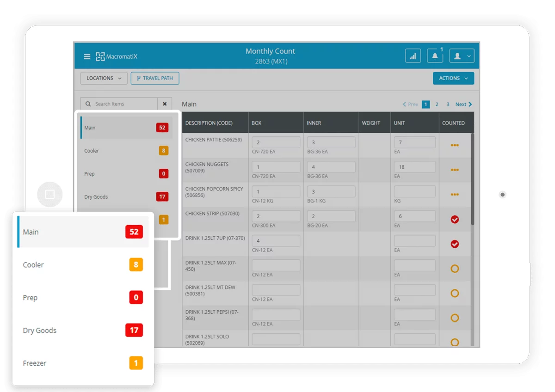The width and height of the screenshot is (555, 392).
Task: Go to page 3 of the item list
Action: 447,104
